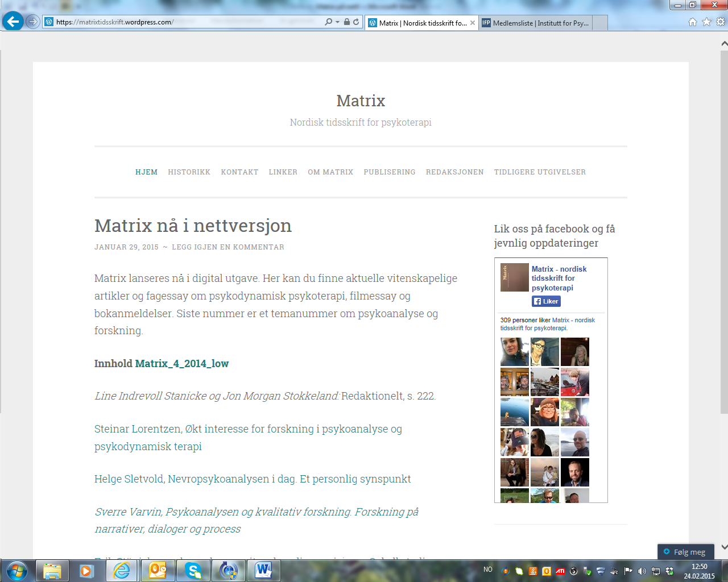Open the browser Home icon

coord(692,22)
